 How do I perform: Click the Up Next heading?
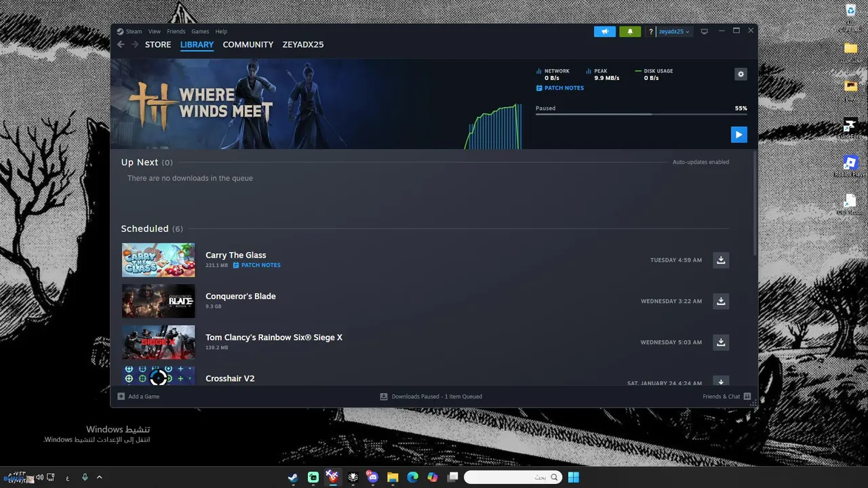tap(140, 163)
